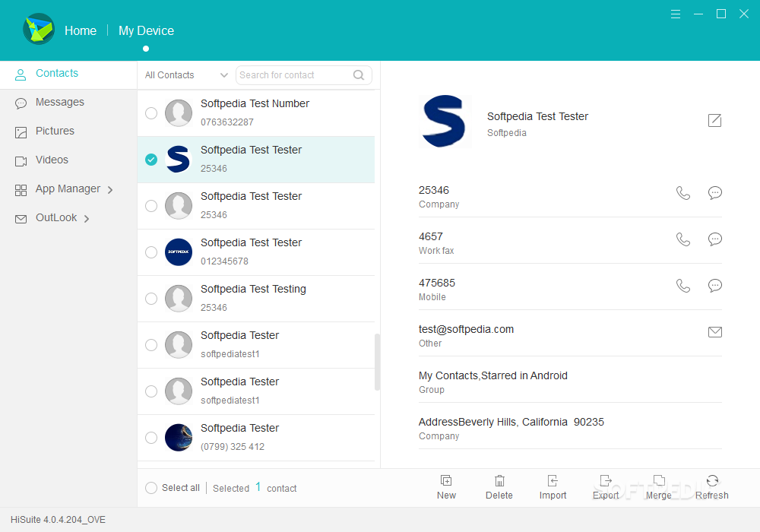Click the Import button
Image resolution: width=760 pixels, height=532 pixels.
[553, 487]
